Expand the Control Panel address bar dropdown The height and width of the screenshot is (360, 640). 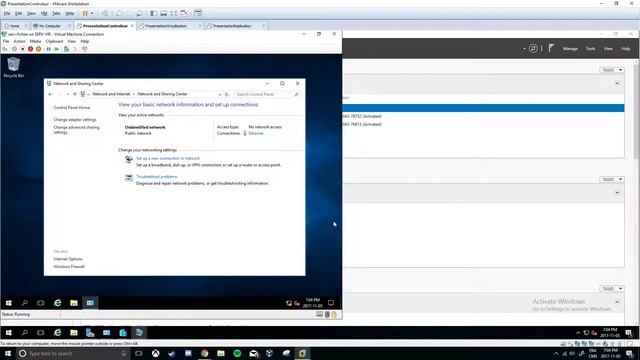pyautogui.click(x=220, y=94)
